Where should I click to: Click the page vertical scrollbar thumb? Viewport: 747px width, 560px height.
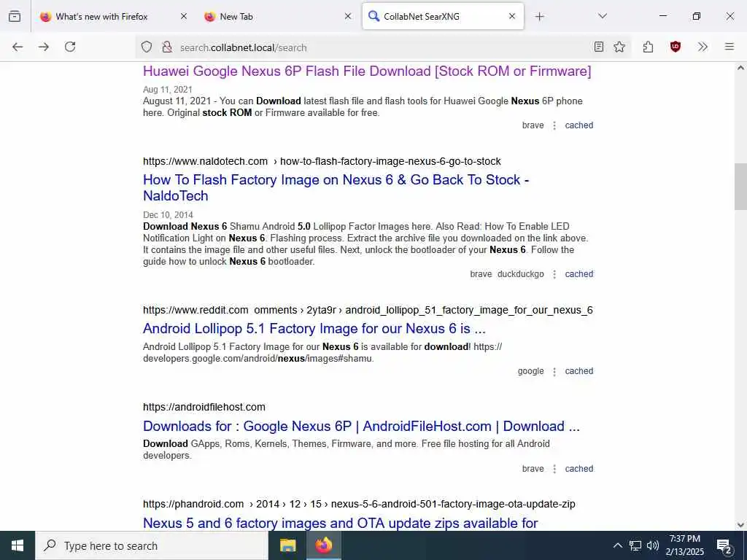(x=740, y=187)
